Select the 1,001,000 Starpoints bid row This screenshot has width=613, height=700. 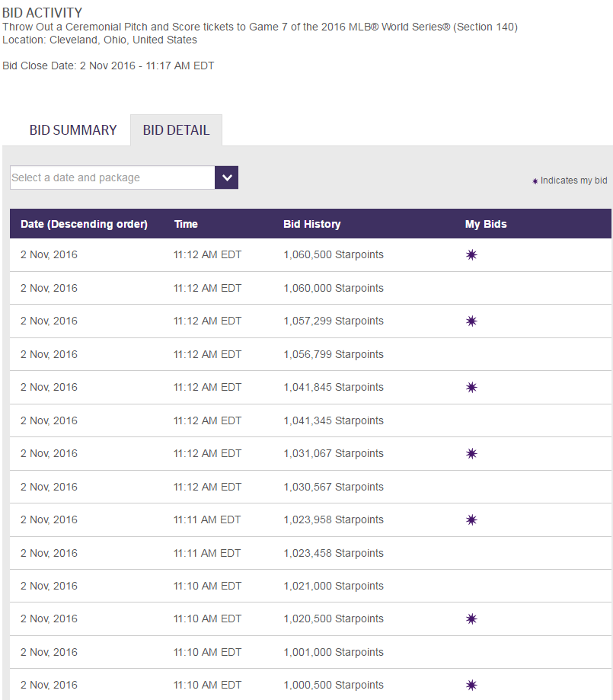pyautogui.click(x=310, y=652)
